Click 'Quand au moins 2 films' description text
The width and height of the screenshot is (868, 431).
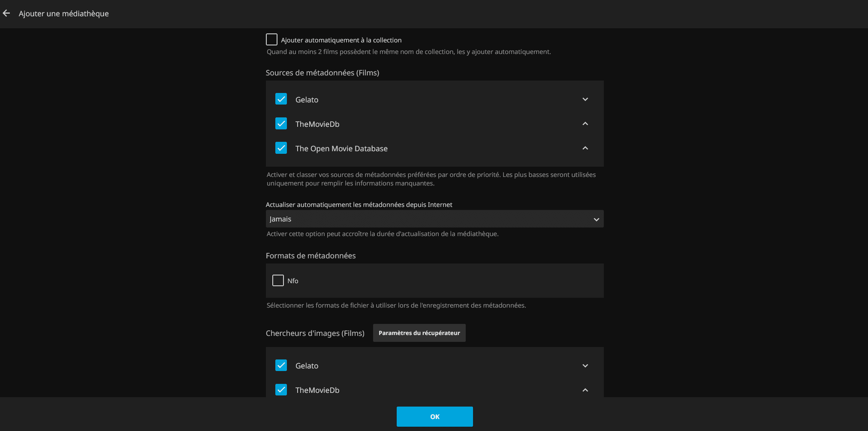409,52
